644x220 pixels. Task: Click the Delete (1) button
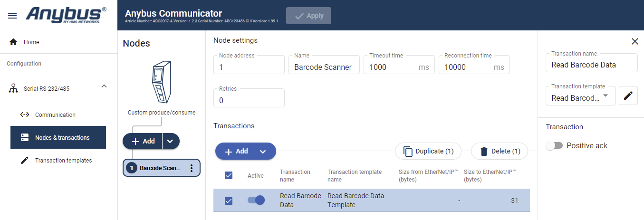tap(500, 151)
